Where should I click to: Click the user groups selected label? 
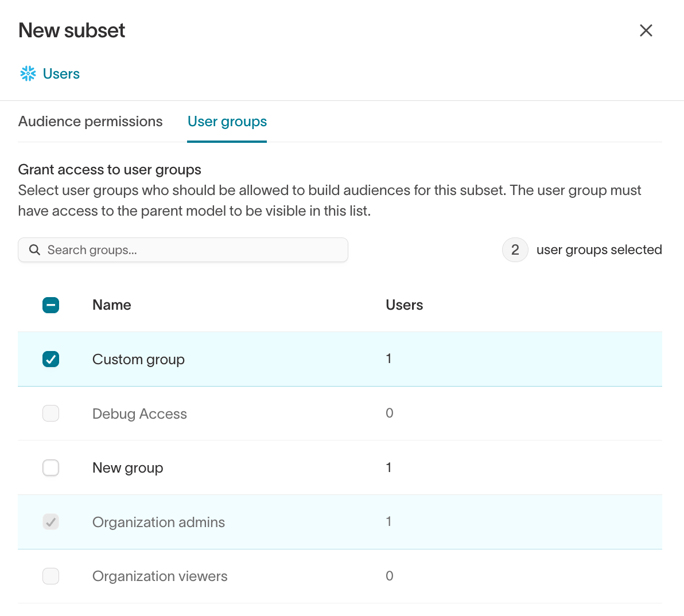(x=599, y=250)
